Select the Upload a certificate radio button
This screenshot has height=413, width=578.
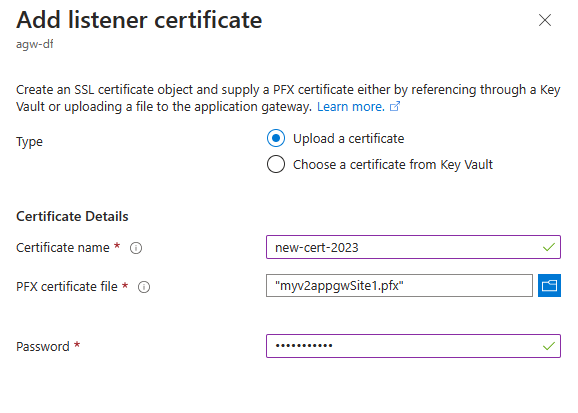(276, 138)
